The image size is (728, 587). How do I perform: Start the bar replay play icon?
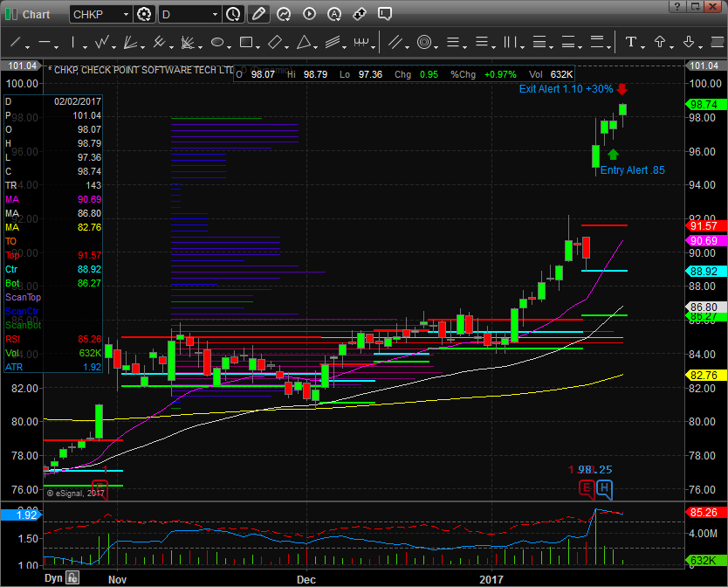309,14
